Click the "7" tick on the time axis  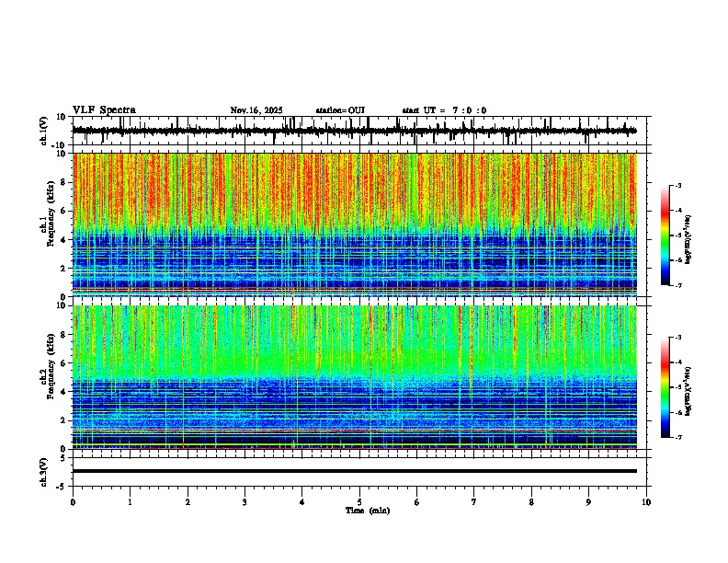[x=474, y=502]
